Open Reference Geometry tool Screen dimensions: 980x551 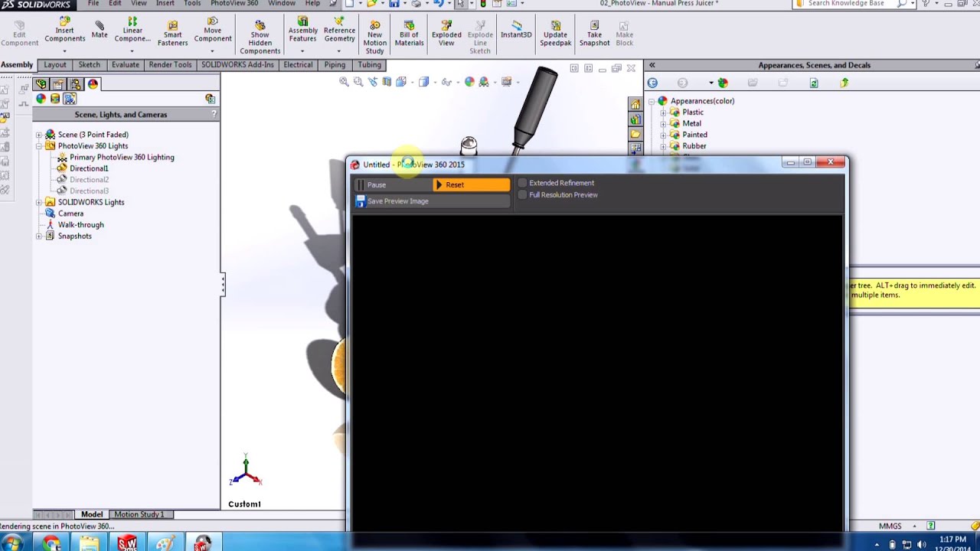coord(339,31)
